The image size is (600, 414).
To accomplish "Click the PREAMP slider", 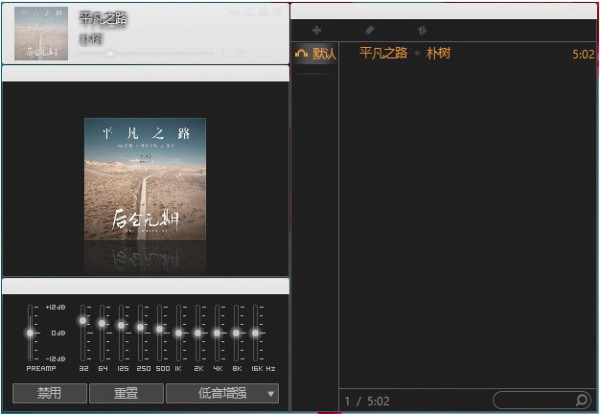I will (30, 332).
